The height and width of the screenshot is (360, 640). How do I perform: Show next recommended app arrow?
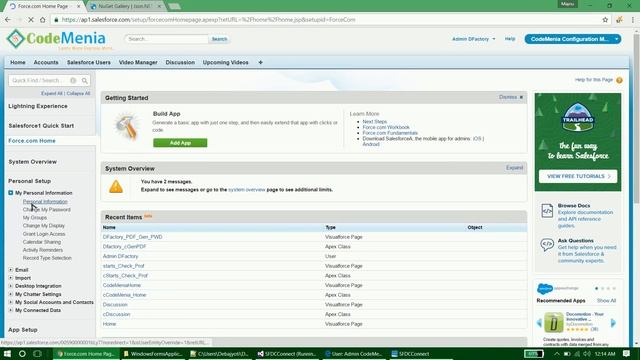[x=613, y=323]
